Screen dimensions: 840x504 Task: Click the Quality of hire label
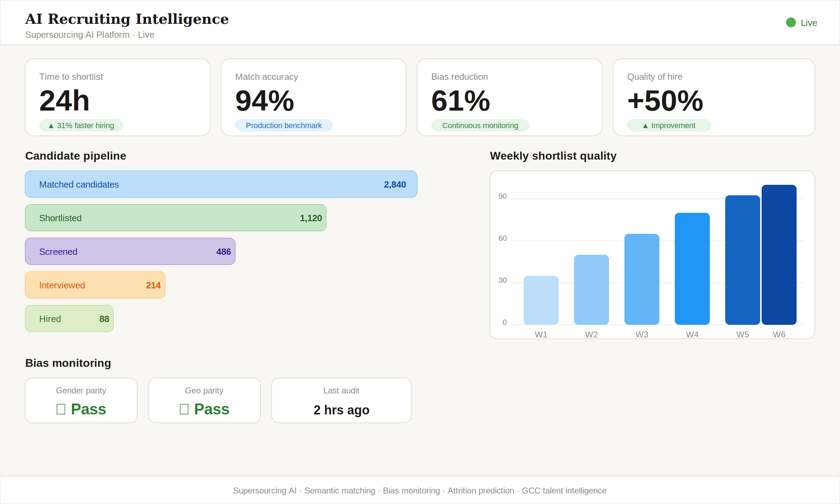pos(655,77)
